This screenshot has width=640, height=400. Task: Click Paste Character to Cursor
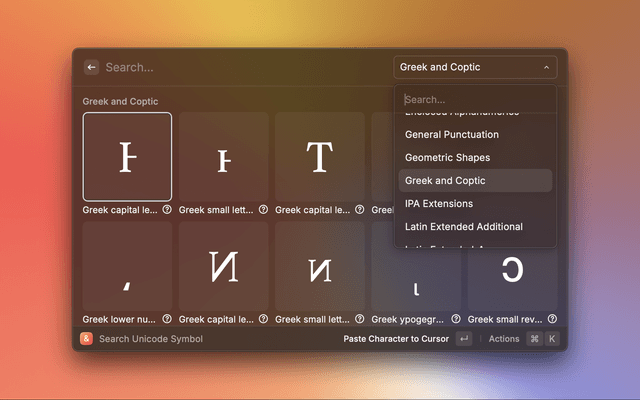point(395,339)
